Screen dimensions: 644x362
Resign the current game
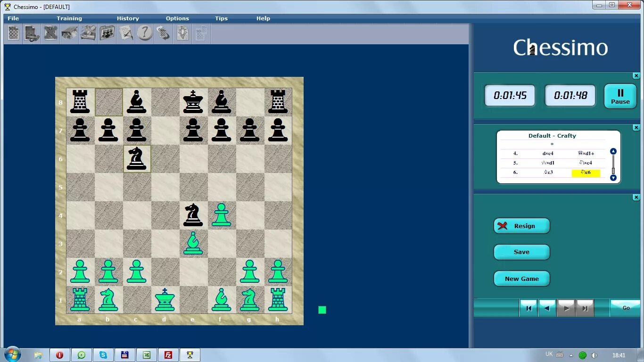click(x=521, y=226)
